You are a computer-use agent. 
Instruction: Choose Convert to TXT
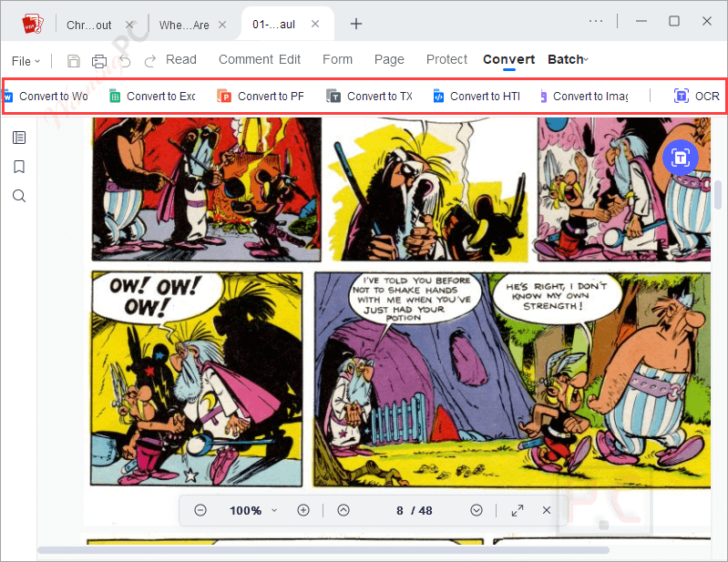coord(370,96)
